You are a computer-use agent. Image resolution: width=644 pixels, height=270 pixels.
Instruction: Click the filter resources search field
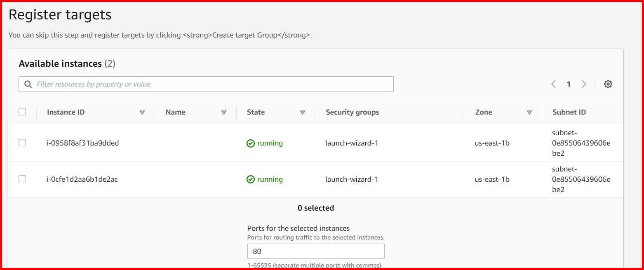[206, 84]
